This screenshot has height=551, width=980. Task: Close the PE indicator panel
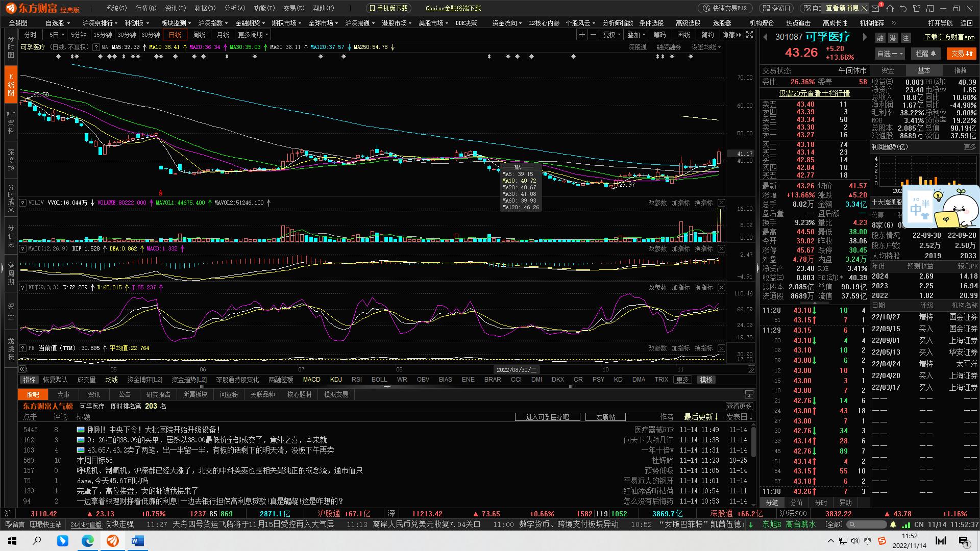click(x=721, y=348)
